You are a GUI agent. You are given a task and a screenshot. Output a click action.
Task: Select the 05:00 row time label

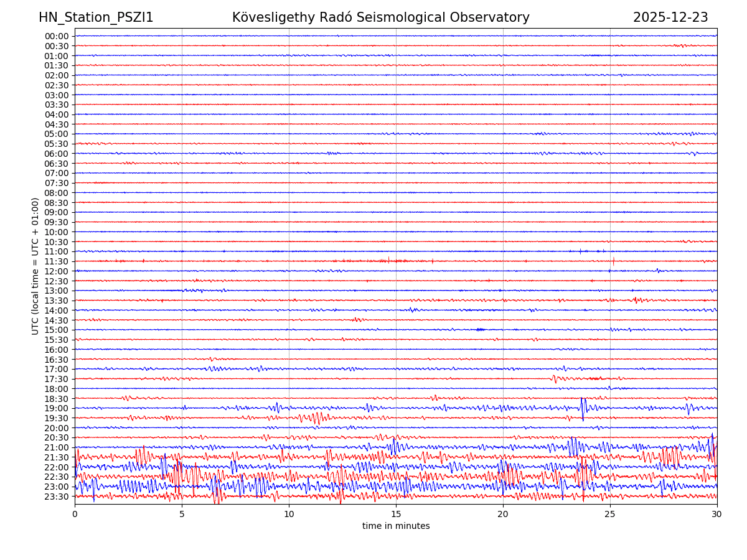pyautogui.click(x=56, y=134)
